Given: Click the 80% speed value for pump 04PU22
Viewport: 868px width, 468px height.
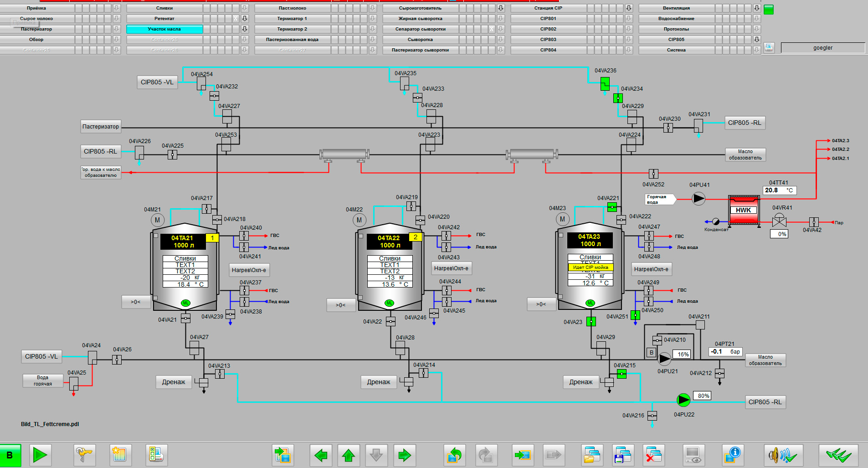Looking at the screenshot, I should click(x=702, y=396).
